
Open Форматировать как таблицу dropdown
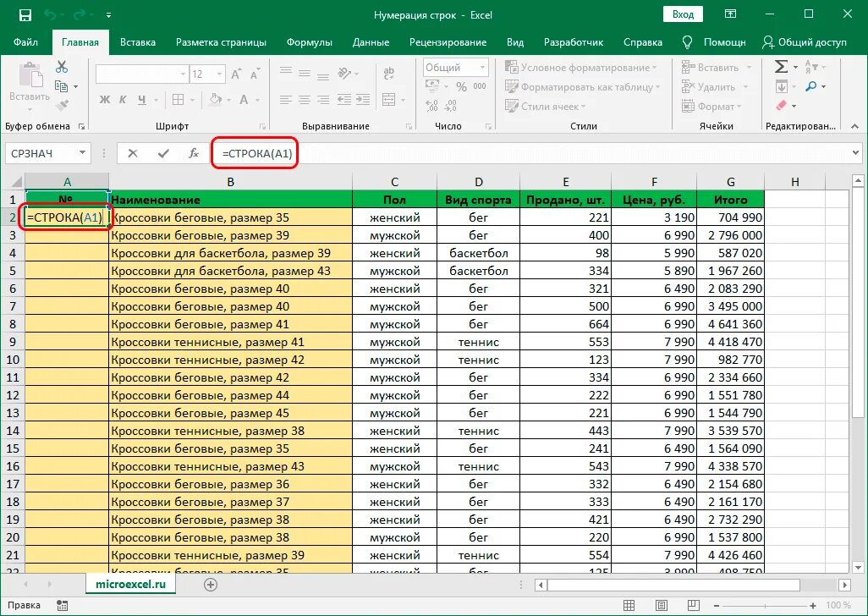[583, 87]
